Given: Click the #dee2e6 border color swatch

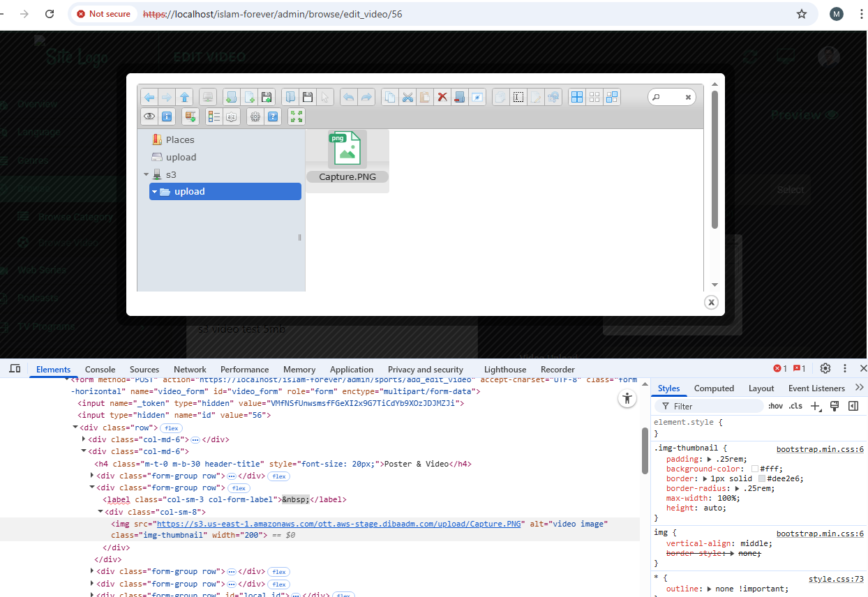Looking at the screenshot, I should [762, 479].
